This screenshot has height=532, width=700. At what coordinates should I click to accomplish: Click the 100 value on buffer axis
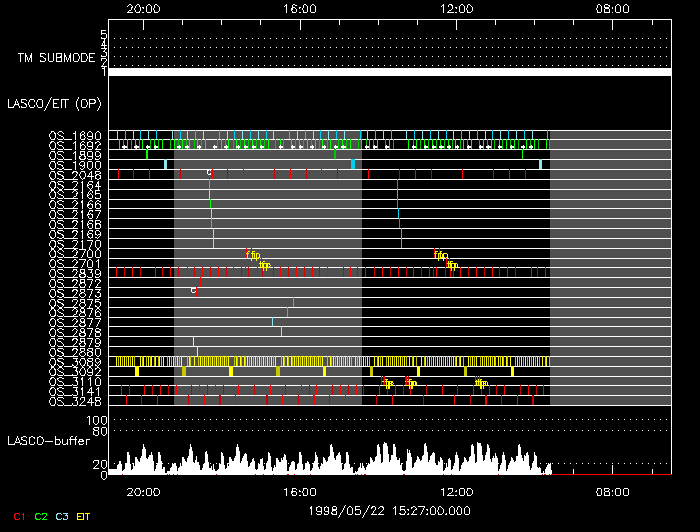(x=97, y=420)
